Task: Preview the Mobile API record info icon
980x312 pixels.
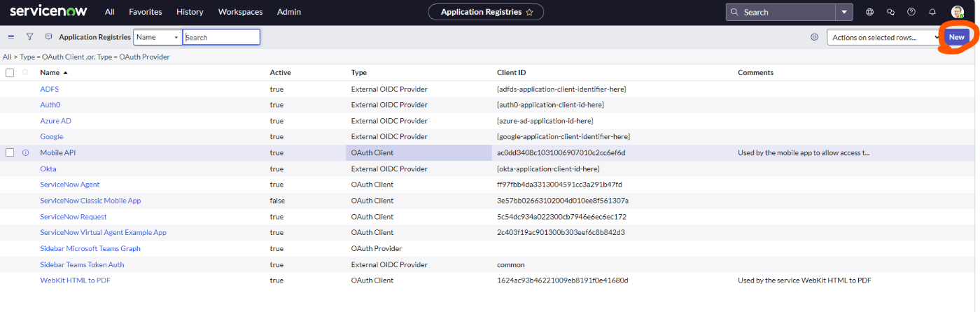Action: [x=26, y=153]
